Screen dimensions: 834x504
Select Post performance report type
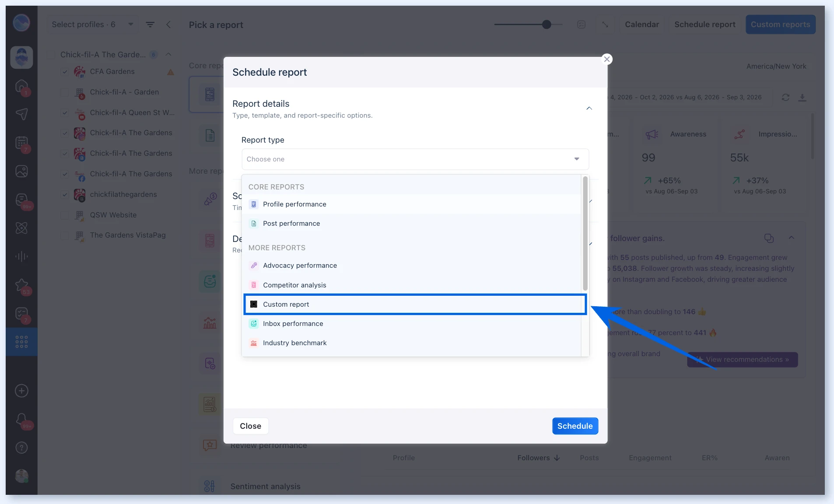(x=412, y=224)
